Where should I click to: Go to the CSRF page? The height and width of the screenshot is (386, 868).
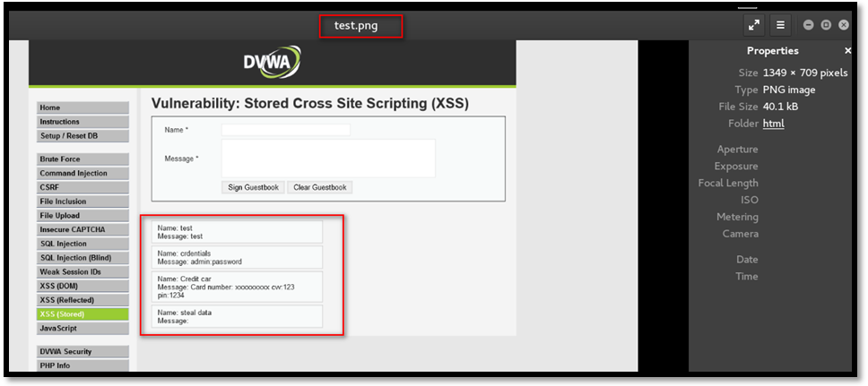[83, 187]
